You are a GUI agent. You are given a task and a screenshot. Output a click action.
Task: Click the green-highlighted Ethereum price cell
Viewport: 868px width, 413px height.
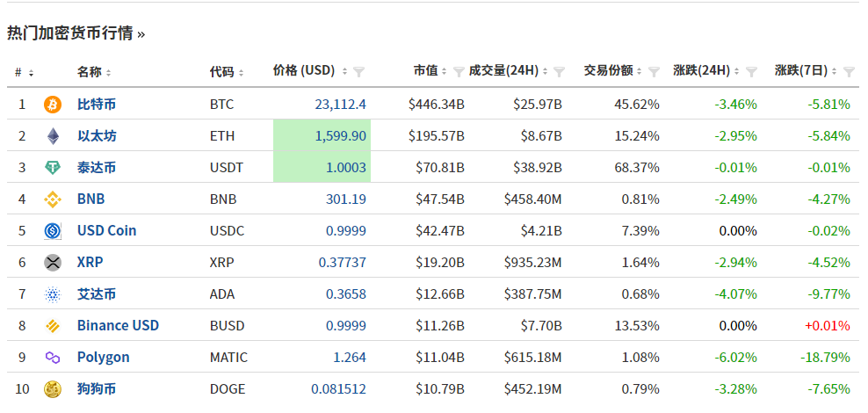click(x=322, y=136)
